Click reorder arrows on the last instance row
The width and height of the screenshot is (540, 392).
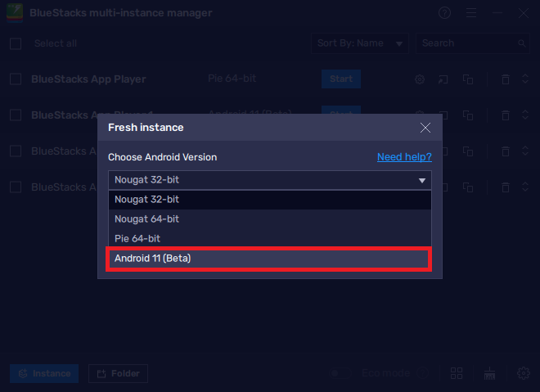(525, 187)
